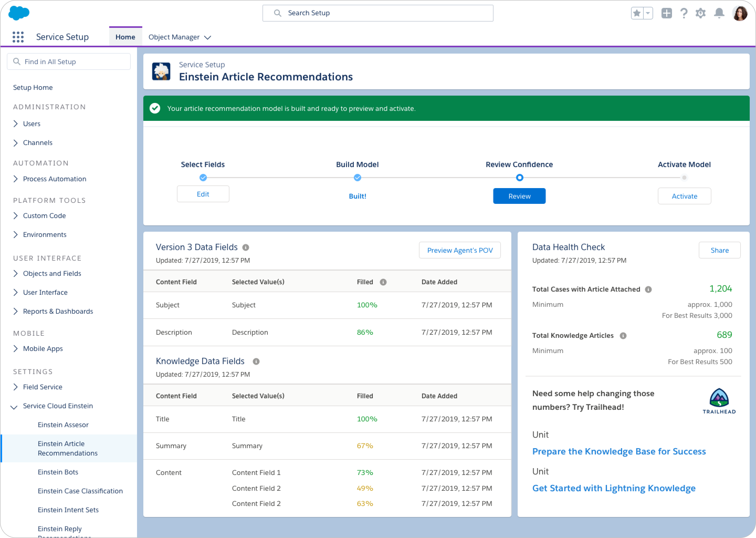Click info icon next to Version 3 Data Fields

pyautogui.click(x=246, y=247)
